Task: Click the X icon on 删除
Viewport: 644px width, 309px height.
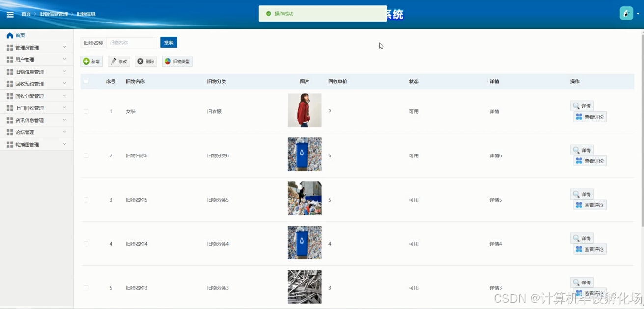Action: pos(140,61)
